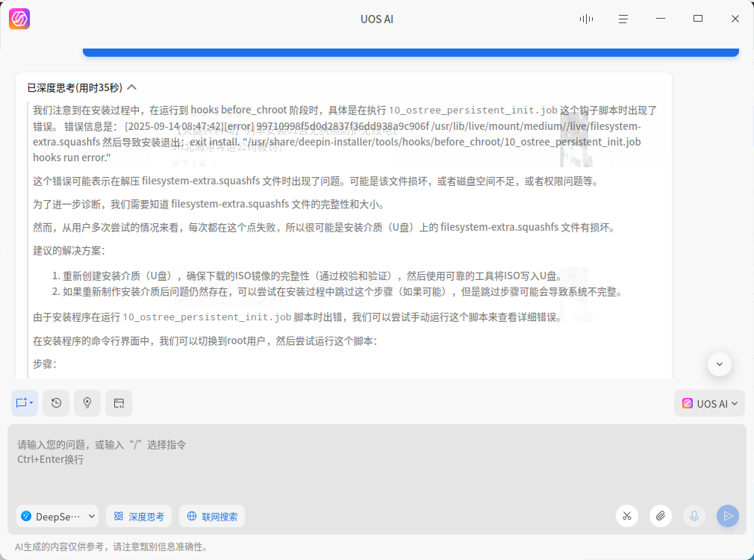Click the scissors screenshot button
The height and width of the screenshot is (560, 754).
627,516
